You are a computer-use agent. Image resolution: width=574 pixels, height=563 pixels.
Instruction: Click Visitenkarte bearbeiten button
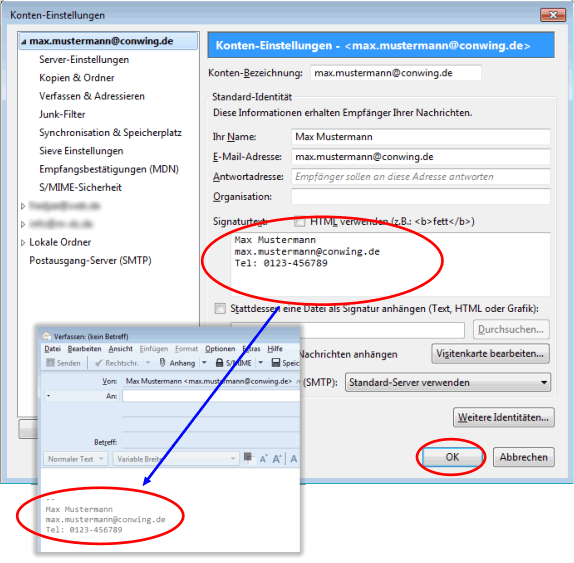[x=490, y=354]
